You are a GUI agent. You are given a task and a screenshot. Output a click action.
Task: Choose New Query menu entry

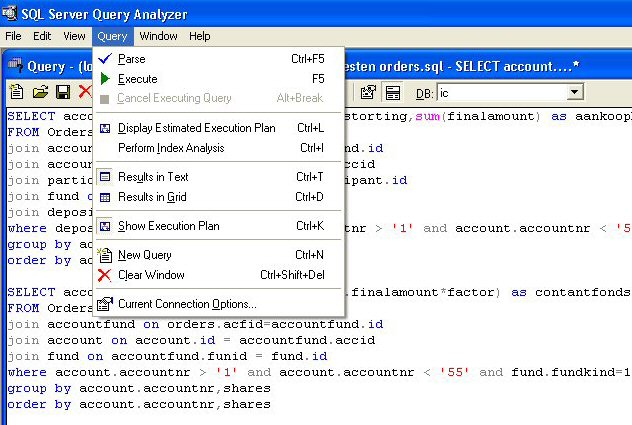(x=218, y=255)
